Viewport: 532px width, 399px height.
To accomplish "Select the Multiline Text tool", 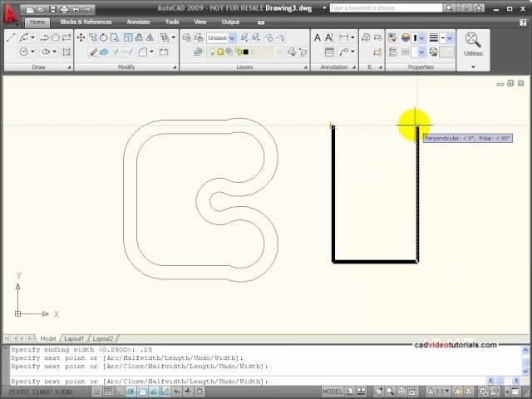I will coord(318,37).
